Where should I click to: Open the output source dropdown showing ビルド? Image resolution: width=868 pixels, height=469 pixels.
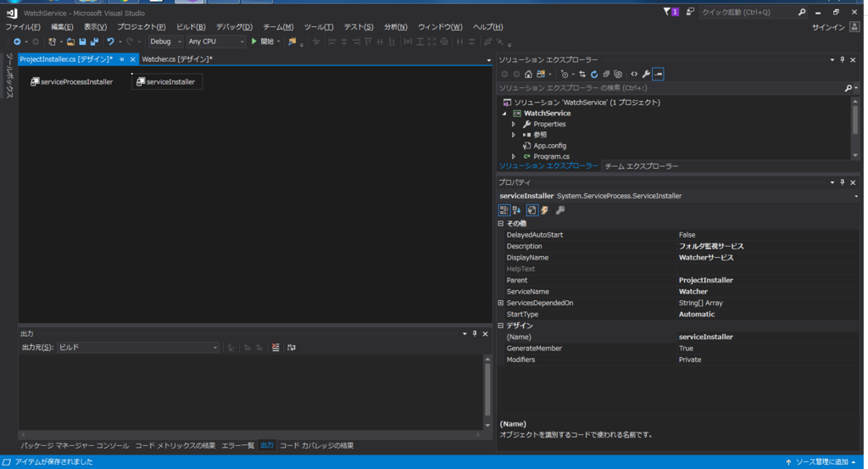[x=138, y=348]
